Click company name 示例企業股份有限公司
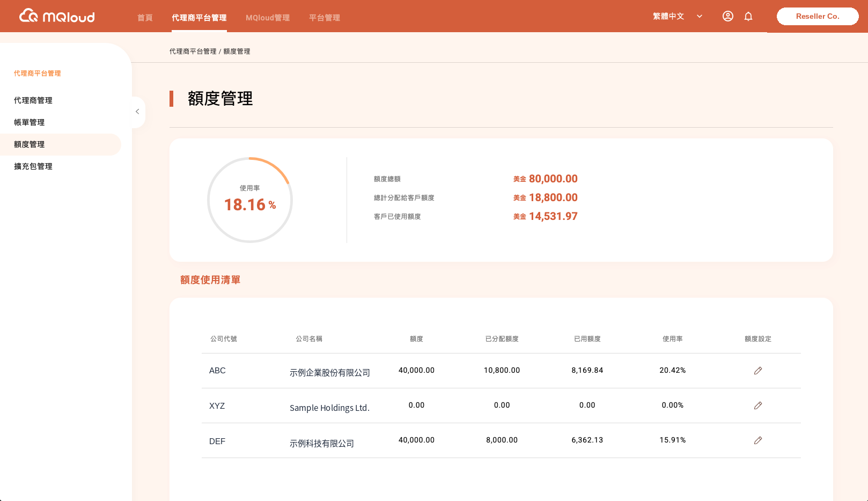 coord(330,373)
